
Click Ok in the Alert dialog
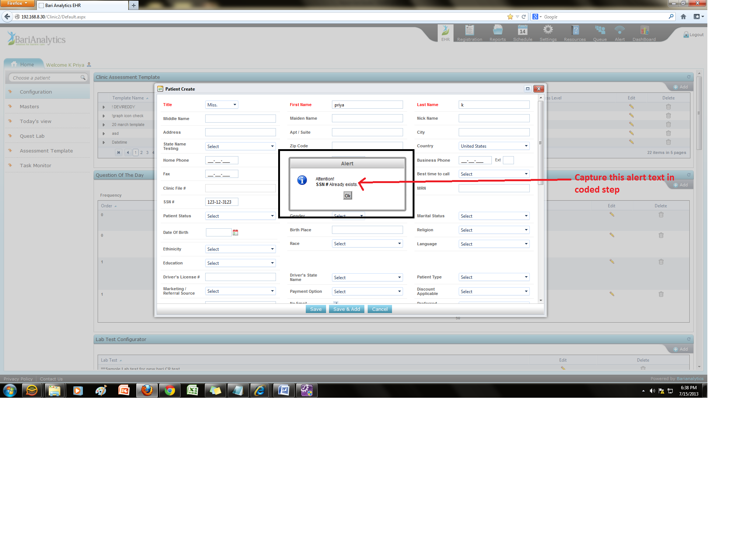[x=347, y=196]
